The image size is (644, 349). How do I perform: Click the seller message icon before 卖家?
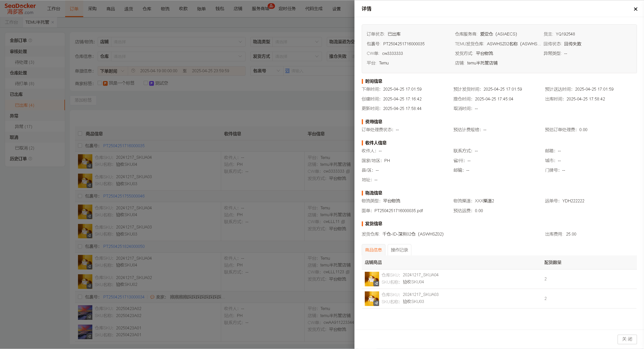point(152,297)
